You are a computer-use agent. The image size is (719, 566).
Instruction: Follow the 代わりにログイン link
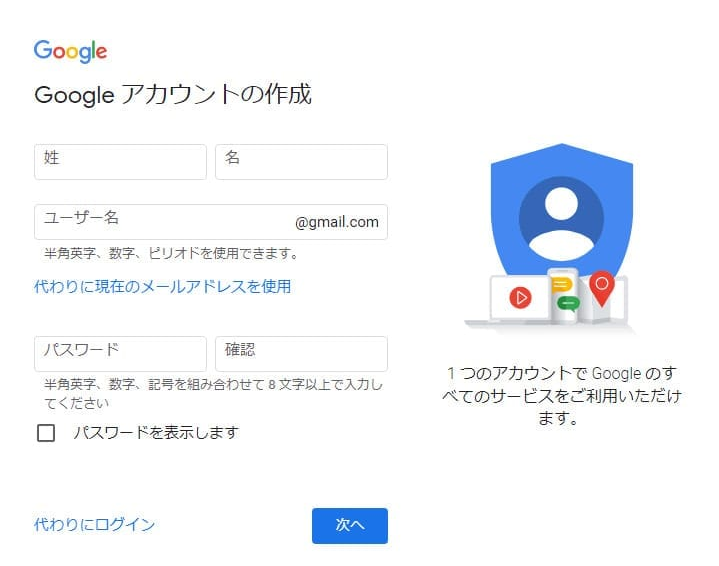[x=95, y=524]
